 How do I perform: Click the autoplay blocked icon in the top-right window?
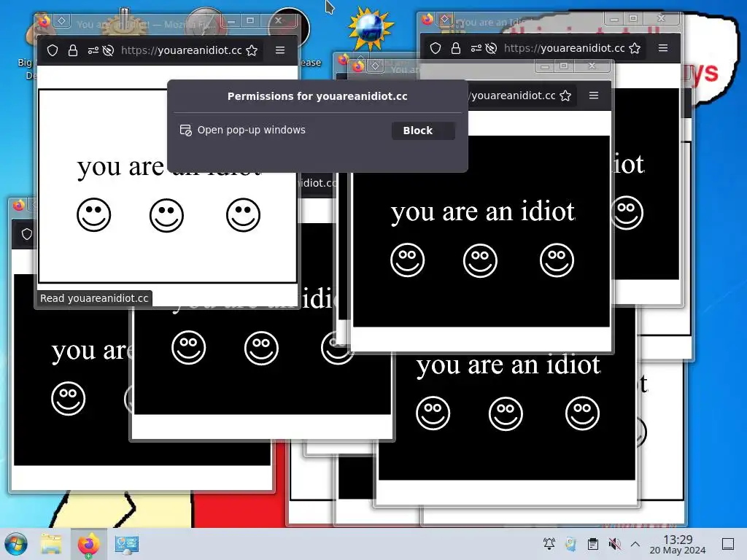[x=492, y=48]
